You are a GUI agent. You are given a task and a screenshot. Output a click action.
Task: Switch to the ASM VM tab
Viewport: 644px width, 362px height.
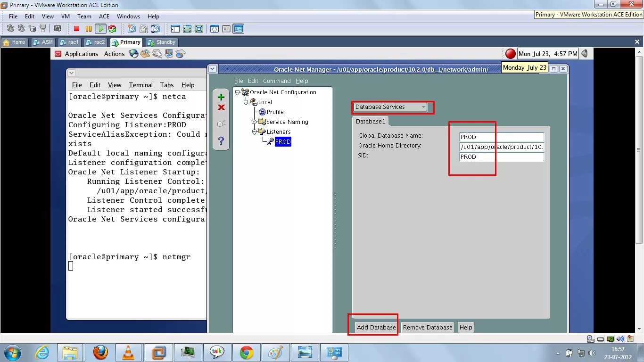(43, 42)
